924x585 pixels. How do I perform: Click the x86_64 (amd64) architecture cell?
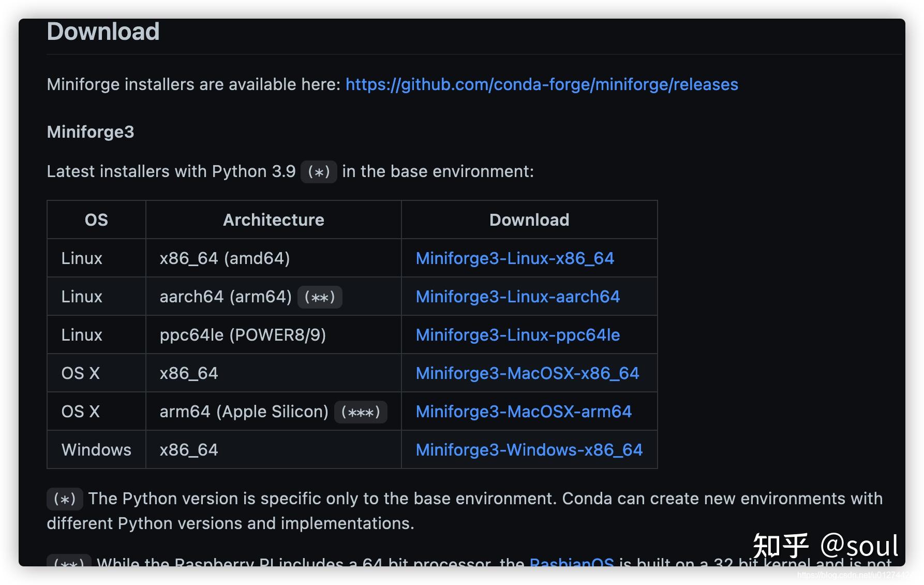[225, 258]
